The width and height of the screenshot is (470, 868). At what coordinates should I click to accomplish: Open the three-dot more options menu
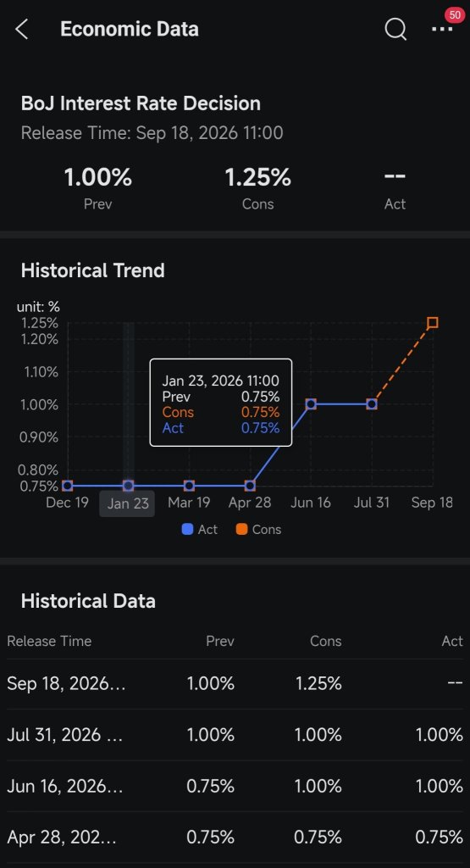coord(442,30)
